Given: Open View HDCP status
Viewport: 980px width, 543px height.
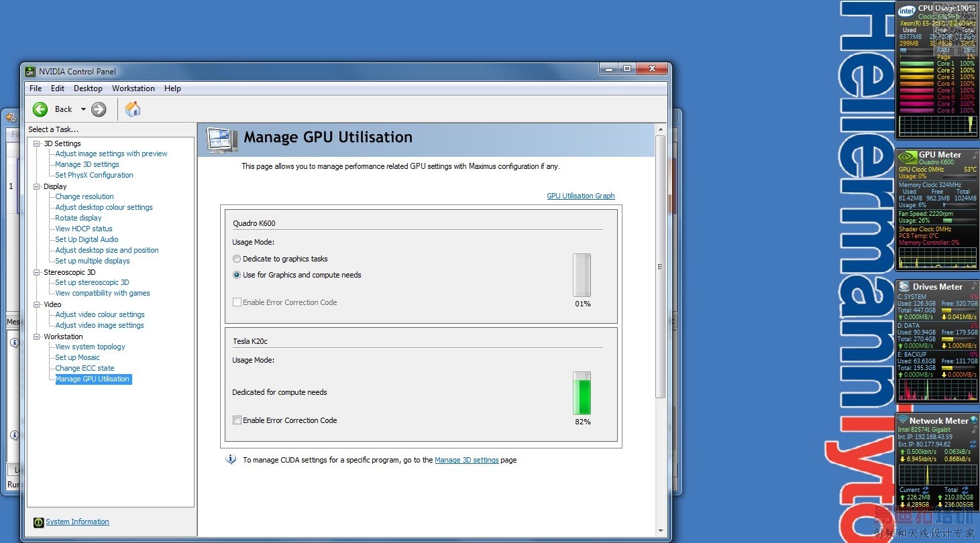Looking at the screenshot, I should click(84, 229).
